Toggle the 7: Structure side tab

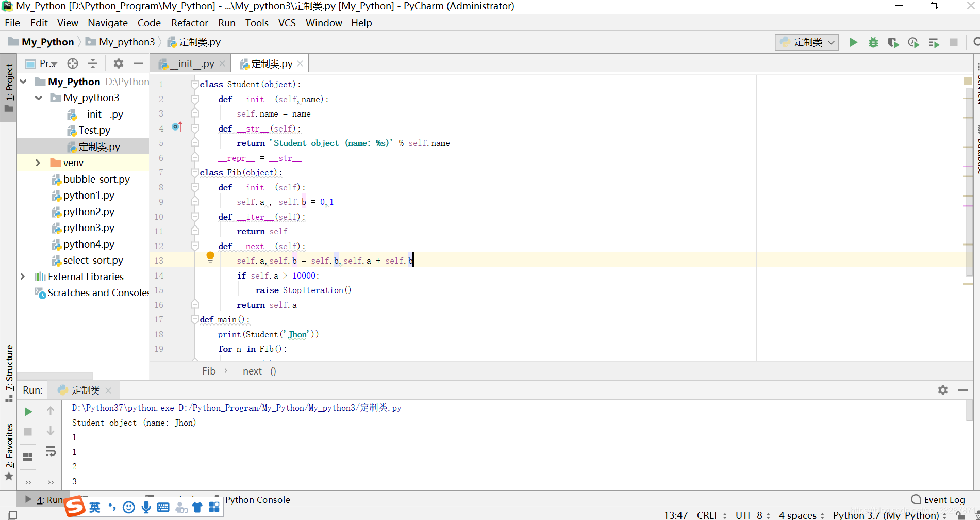pyautogui.click(x=9, y=373)
